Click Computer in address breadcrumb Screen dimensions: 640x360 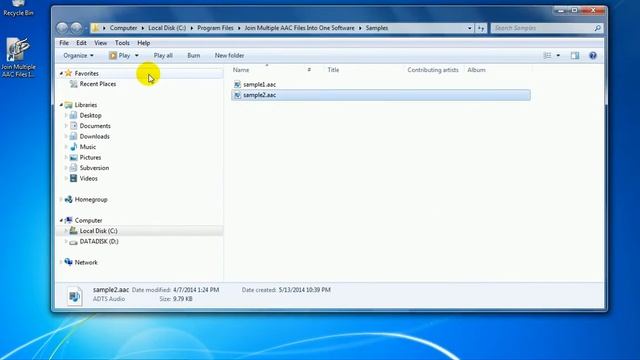pyautogui.click(x=123, y=28)
